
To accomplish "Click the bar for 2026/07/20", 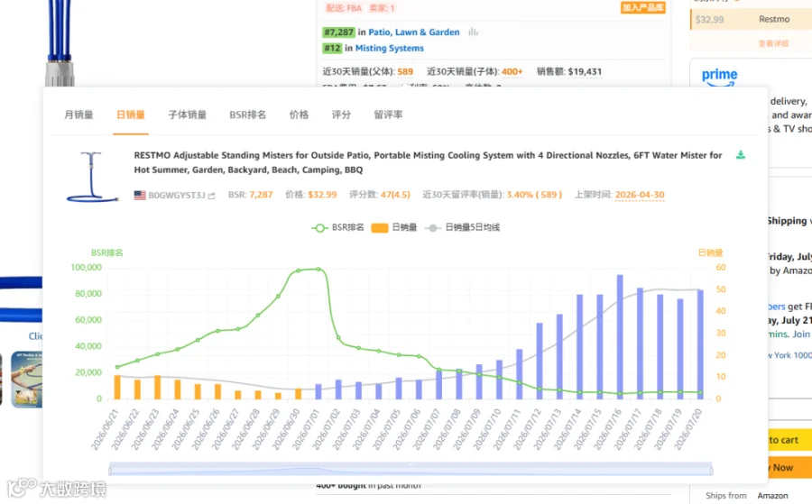I will pos(700,344).
